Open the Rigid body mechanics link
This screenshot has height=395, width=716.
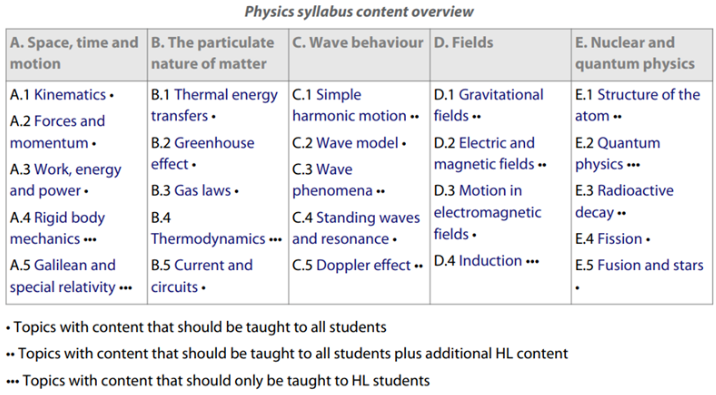click(x=58, y=228)
